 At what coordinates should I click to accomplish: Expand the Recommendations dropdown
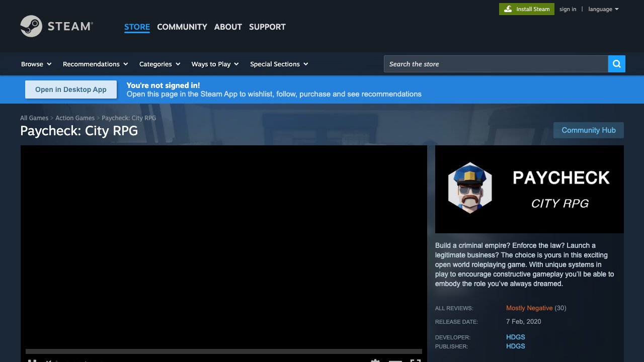click(95, 64)
